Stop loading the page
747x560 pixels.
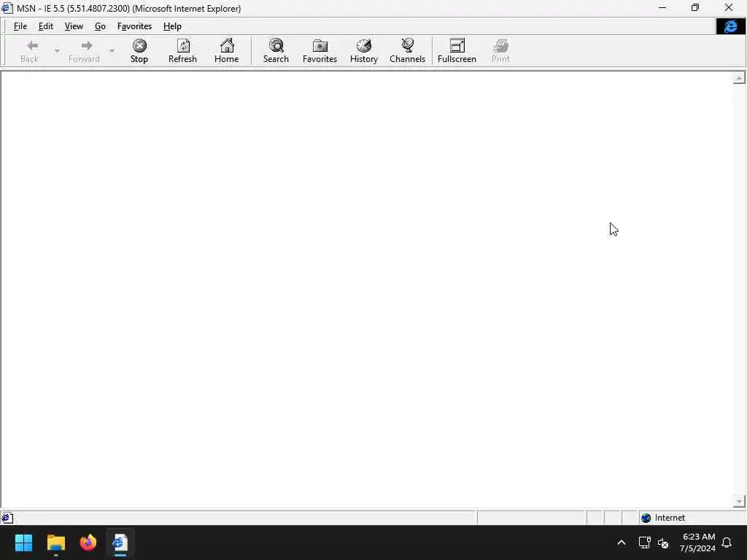(x=139, y=51)
